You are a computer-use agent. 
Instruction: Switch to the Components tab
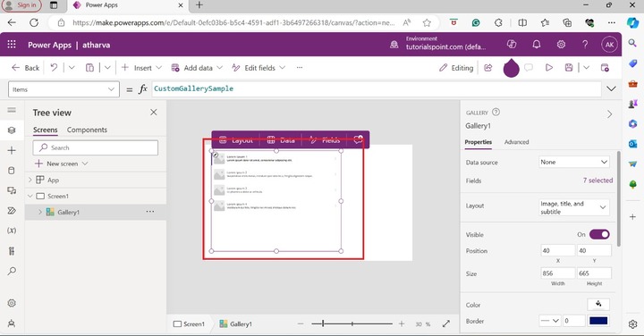87,130
